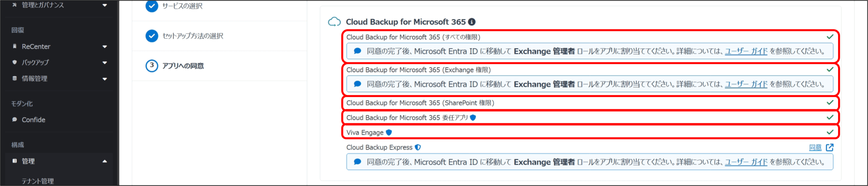868x186 pixels.
Task: Select step 3 アプリへの同意
Action: [x=183, y=66]
